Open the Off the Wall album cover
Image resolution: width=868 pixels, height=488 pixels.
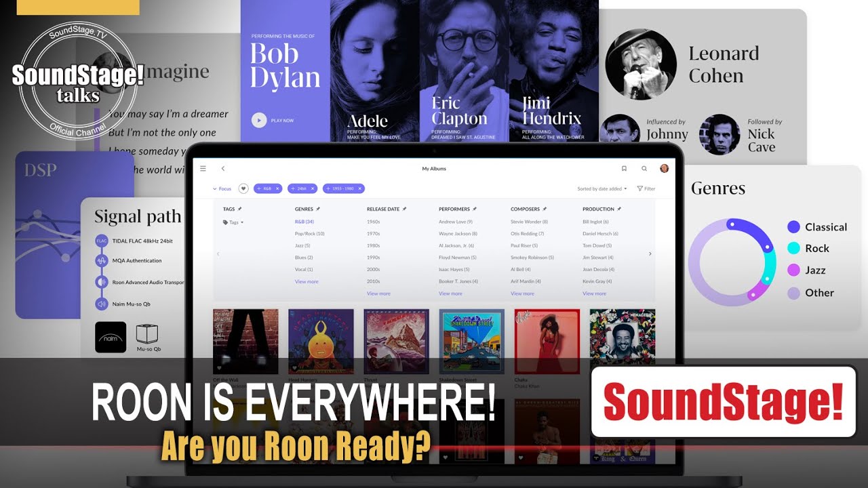pyautogui.click(x=245, y=342)
